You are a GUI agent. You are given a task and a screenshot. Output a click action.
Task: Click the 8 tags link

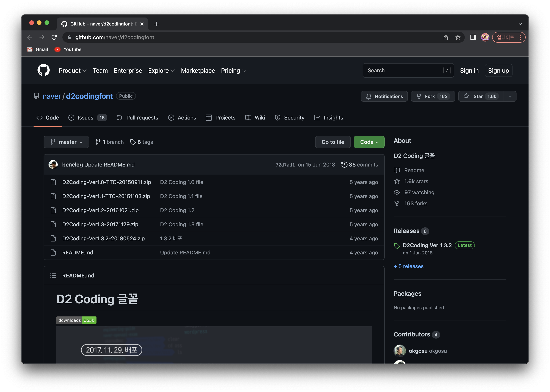[x=142, y=142]
